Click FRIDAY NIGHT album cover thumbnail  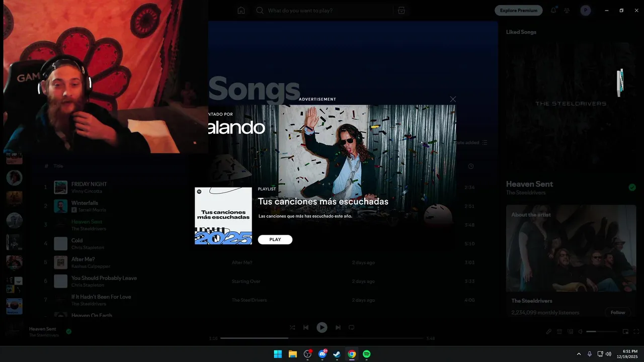point(61,188)
